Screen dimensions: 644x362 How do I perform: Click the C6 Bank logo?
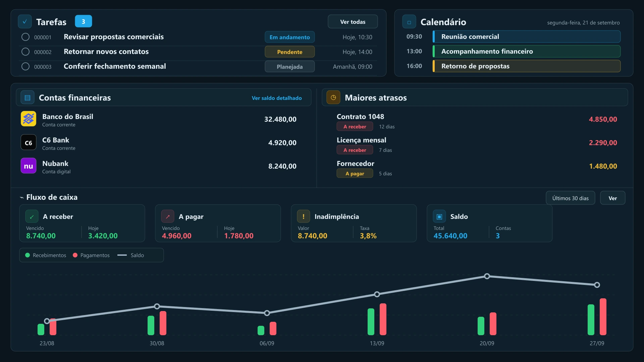tap(29, 142)
